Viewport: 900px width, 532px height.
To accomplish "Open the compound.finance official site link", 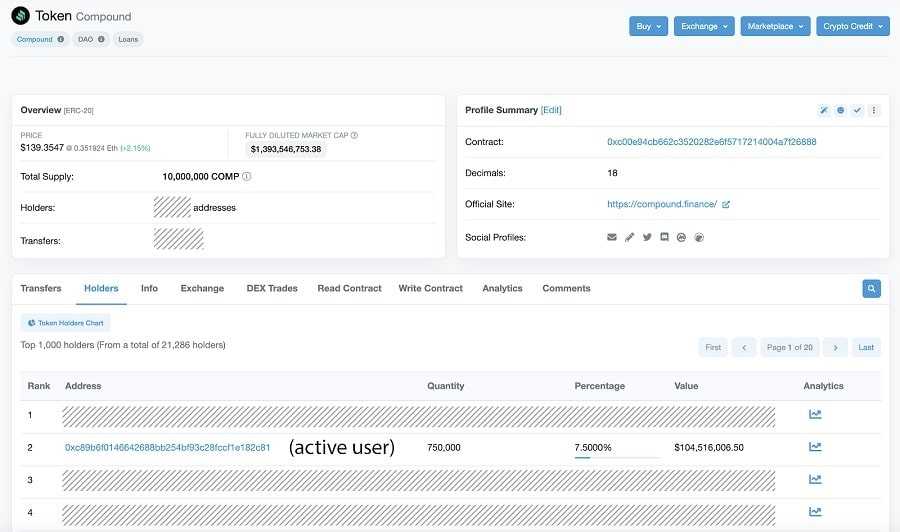I will pyautogui.click(x=662, y=204).
